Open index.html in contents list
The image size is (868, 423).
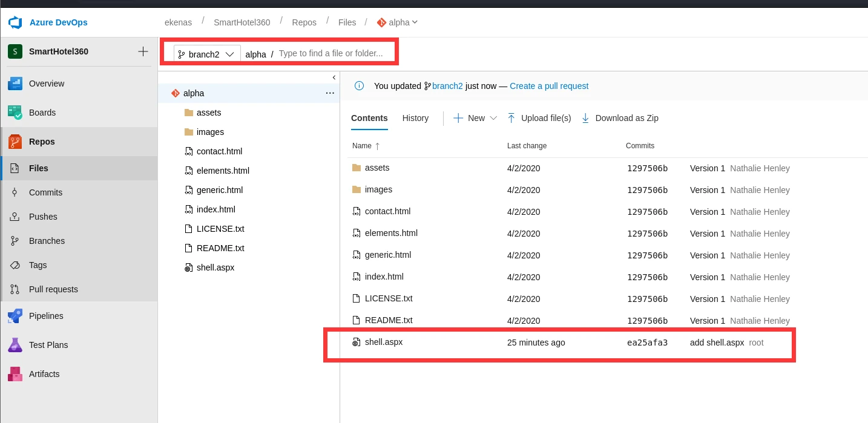click(384, 277)
